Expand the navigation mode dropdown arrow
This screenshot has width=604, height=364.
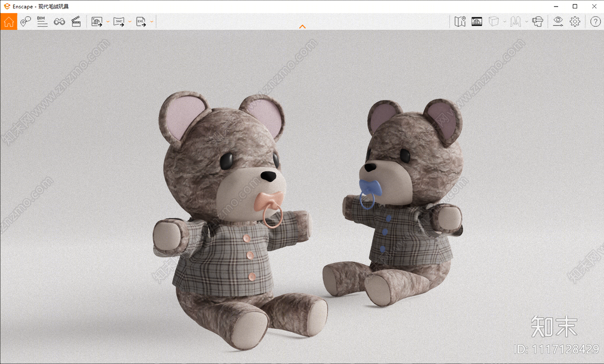527,22
